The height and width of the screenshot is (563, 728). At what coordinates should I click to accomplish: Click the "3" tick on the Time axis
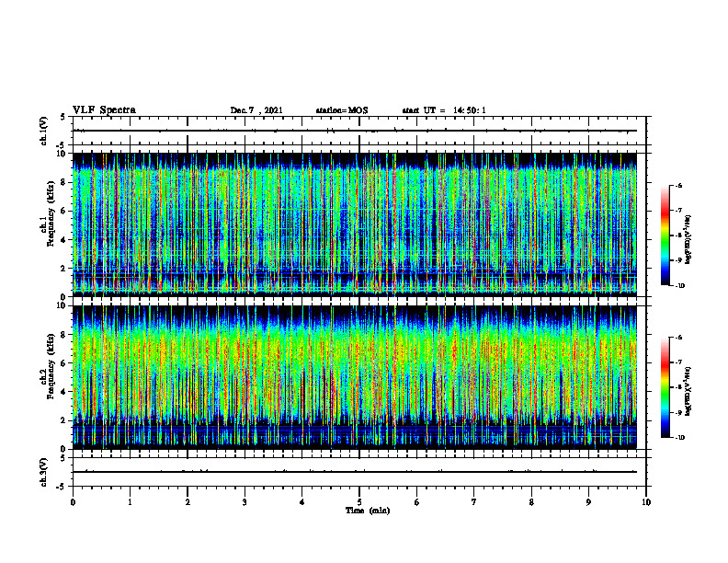coord(245,502)
